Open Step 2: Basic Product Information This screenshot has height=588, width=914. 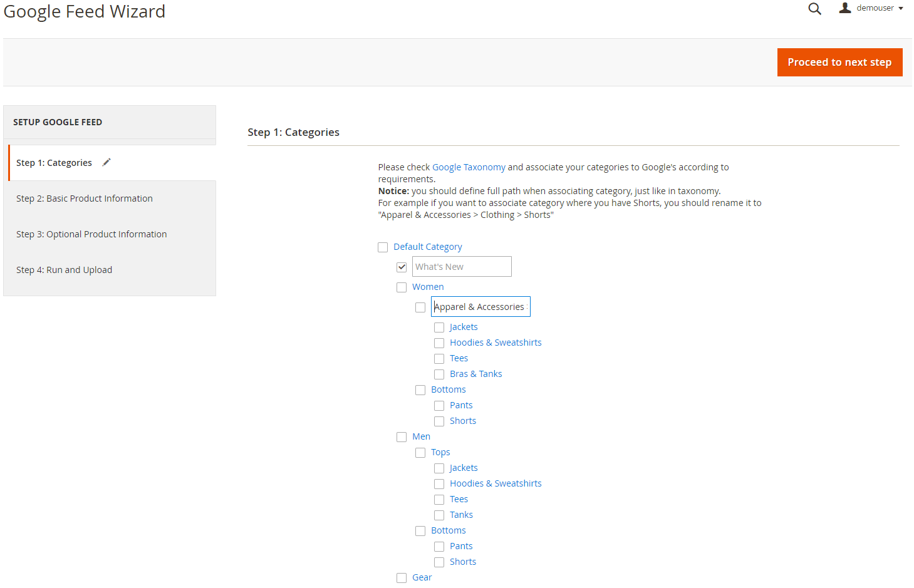pyautogui.click(x=85, y=199)
